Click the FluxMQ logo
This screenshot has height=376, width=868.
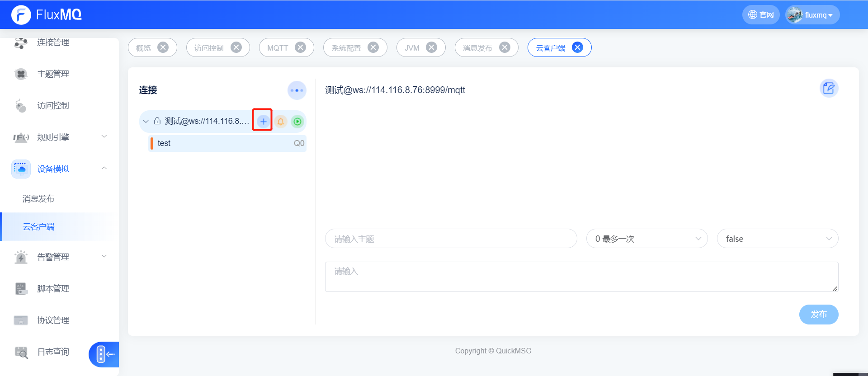tap(46, 14)
